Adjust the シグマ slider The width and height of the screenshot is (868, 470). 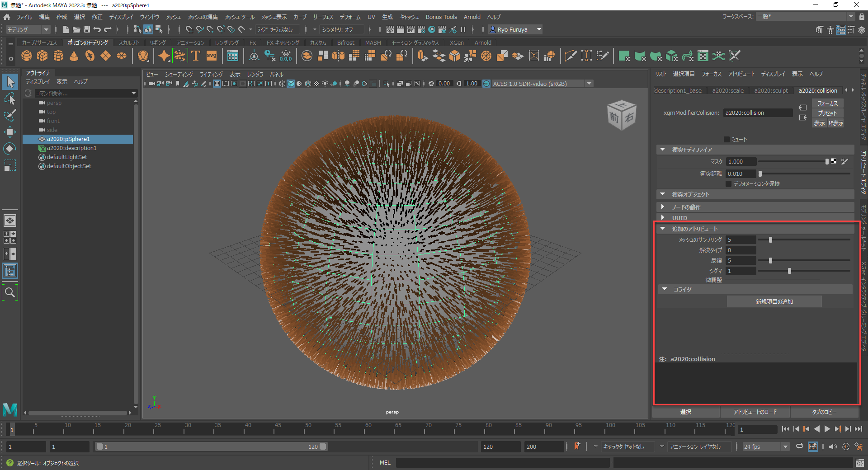pyautogui.click(x=789, y=271)
